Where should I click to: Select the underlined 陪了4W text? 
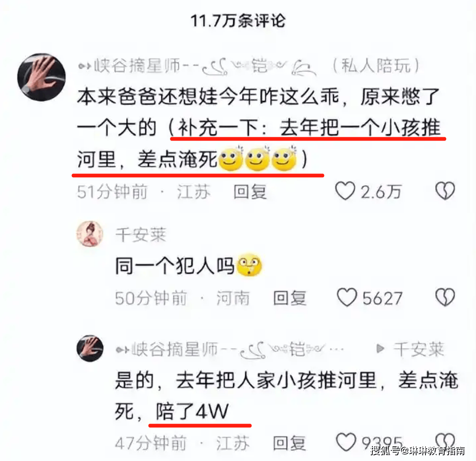[x=192, y=412]
